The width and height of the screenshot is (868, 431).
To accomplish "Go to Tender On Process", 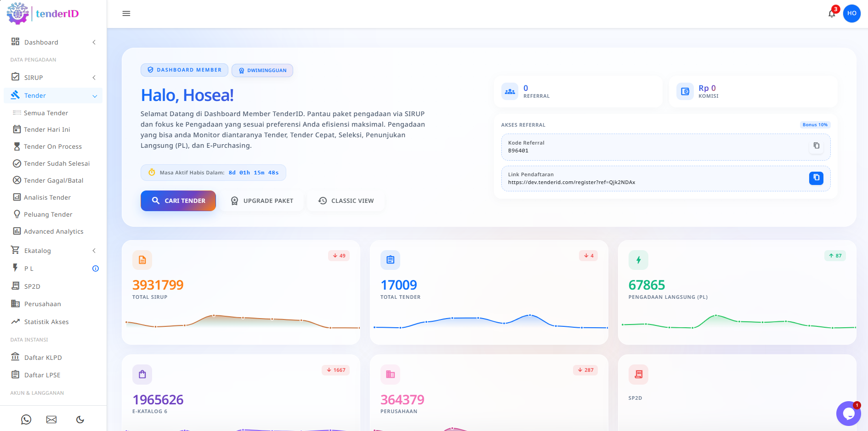I will click(x=53, y=146).
